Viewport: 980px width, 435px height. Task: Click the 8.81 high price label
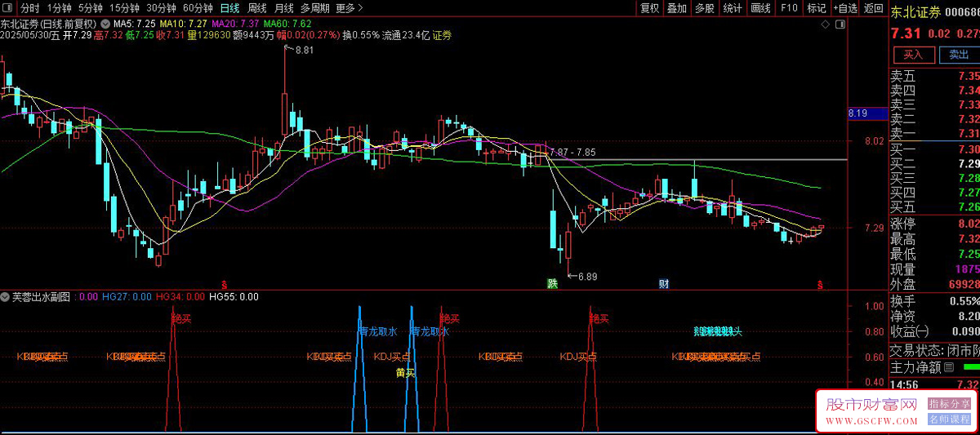click(x=304, y=51)
